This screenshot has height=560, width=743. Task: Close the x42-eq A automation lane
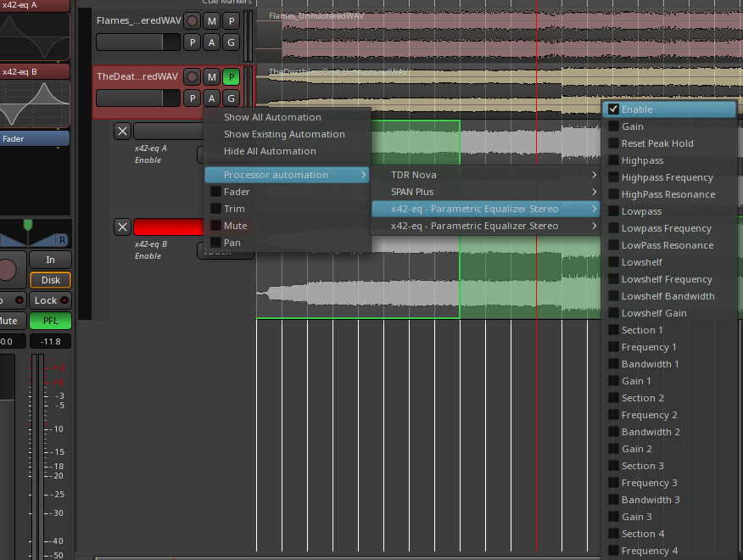[123, 131]
